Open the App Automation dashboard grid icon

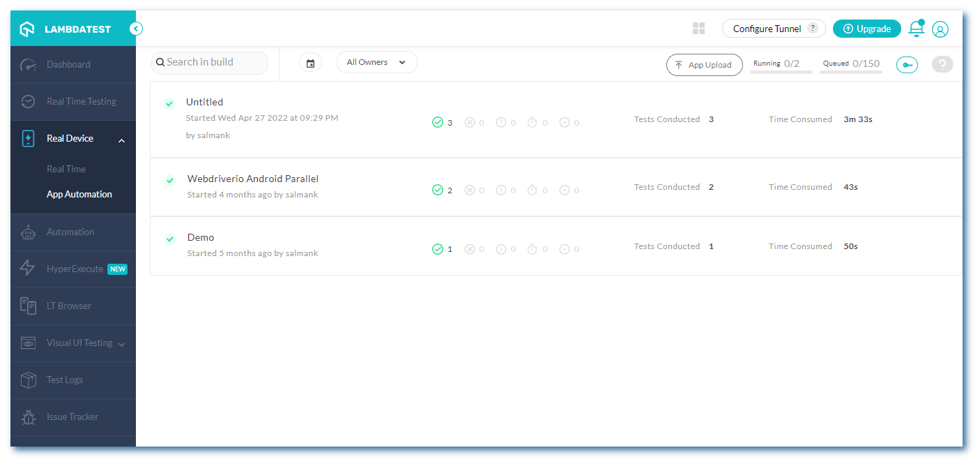[698, 28]
